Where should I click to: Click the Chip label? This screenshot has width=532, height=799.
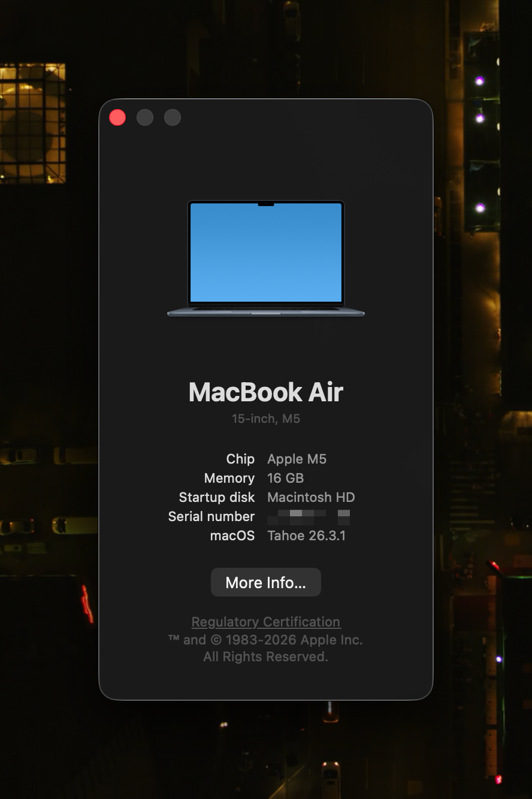(240, 459)
